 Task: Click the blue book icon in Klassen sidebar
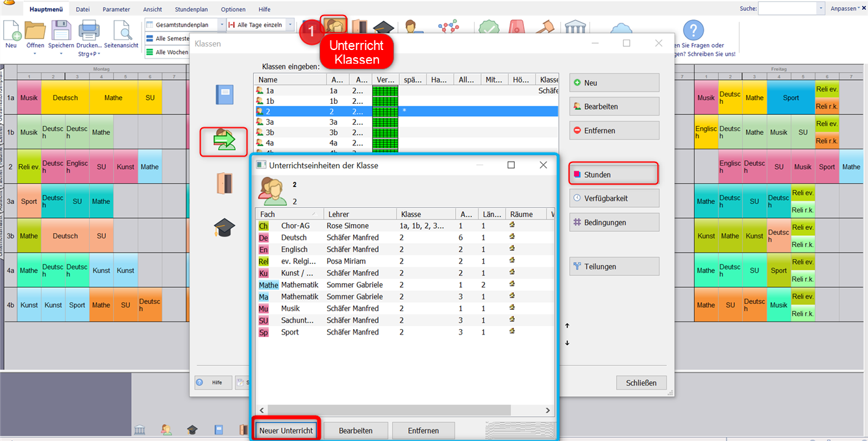224,95
